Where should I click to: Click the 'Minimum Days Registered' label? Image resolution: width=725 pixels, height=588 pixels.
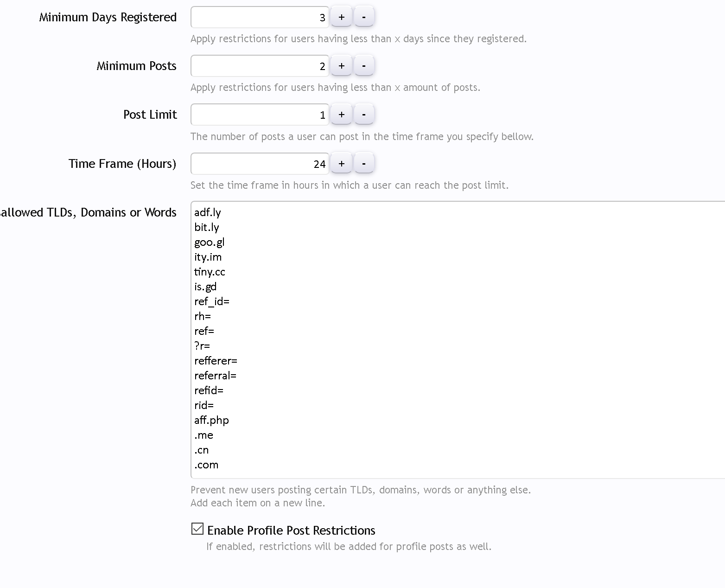coord(108,18)
